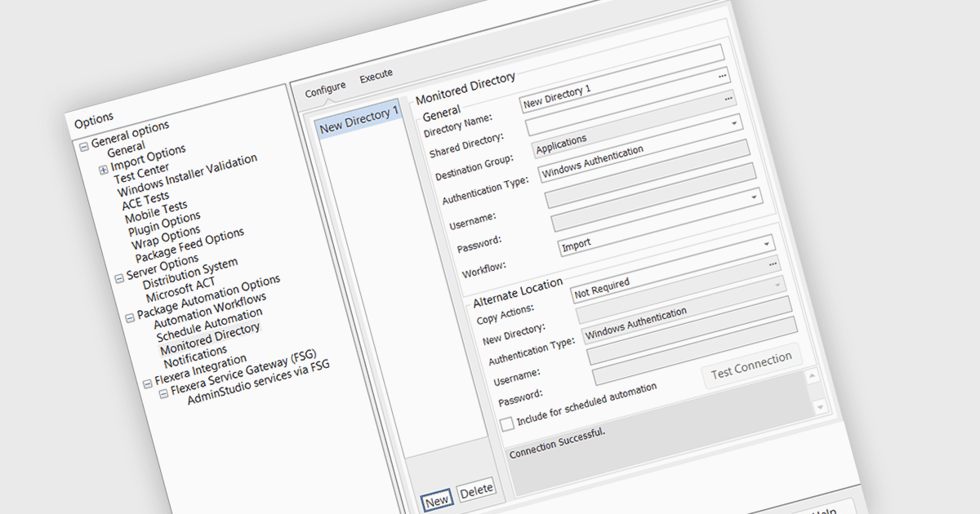Click the browse dots in the field under Import
This screenshot has height=514, width=980.
click(773, 264)
